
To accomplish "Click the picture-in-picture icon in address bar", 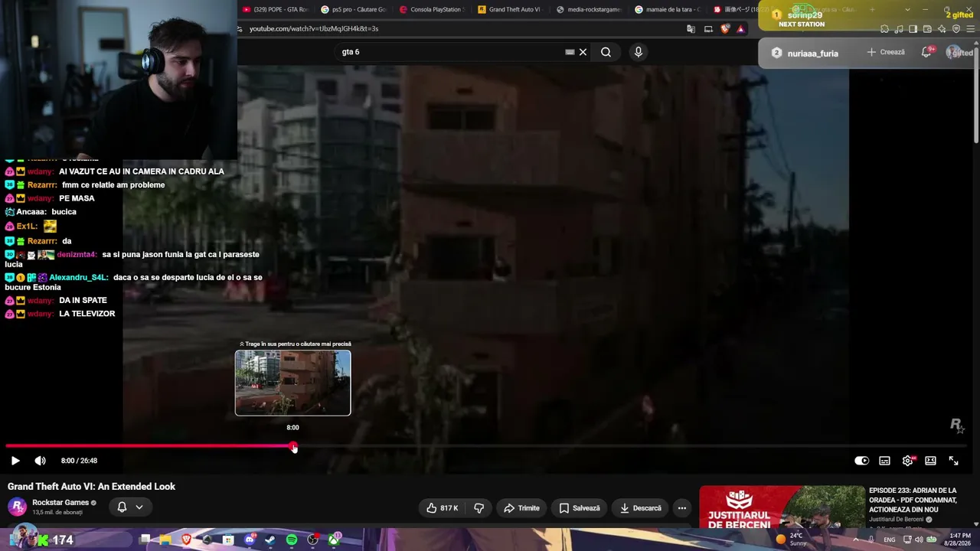I will pyautogui.click(x=708, y=29).
